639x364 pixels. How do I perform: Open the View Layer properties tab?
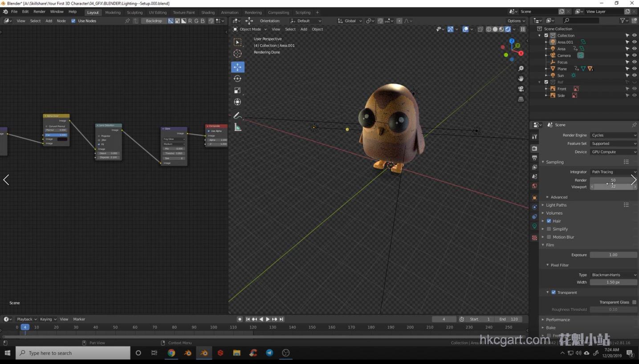[x=534, y=167]
